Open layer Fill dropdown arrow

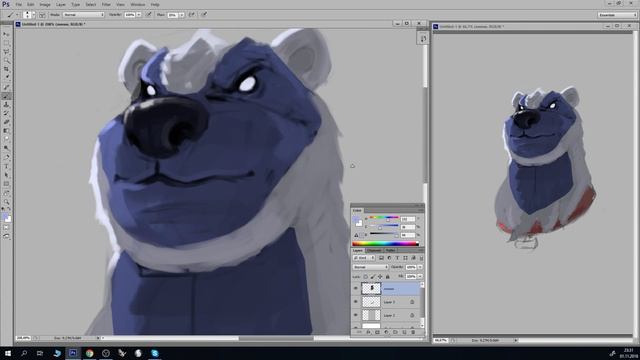tap(420, 276)
